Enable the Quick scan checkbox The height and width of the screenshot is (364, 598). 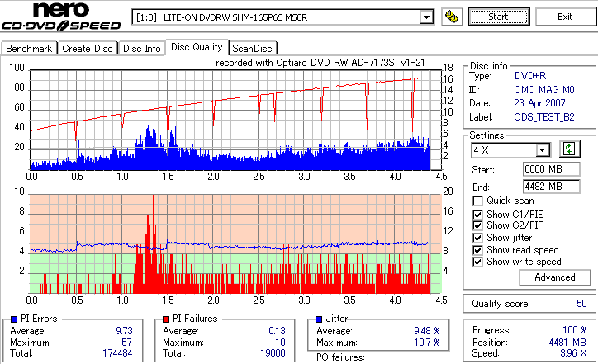pos(477,201)
